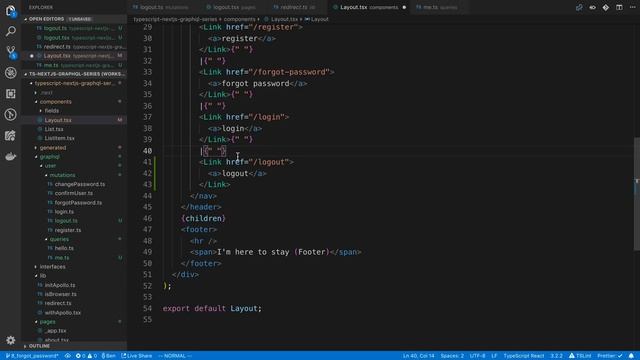Image resolution: width=640 pixels, height=360 pixels.
Task: Open the notifications bell in status bar
Action: 631,356
